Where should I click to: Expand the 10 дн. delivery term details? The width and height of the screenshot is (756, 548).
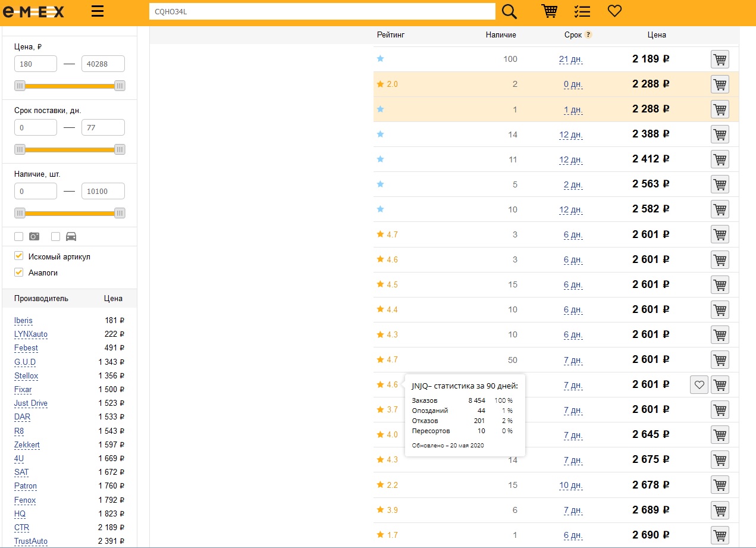point(570,486)
